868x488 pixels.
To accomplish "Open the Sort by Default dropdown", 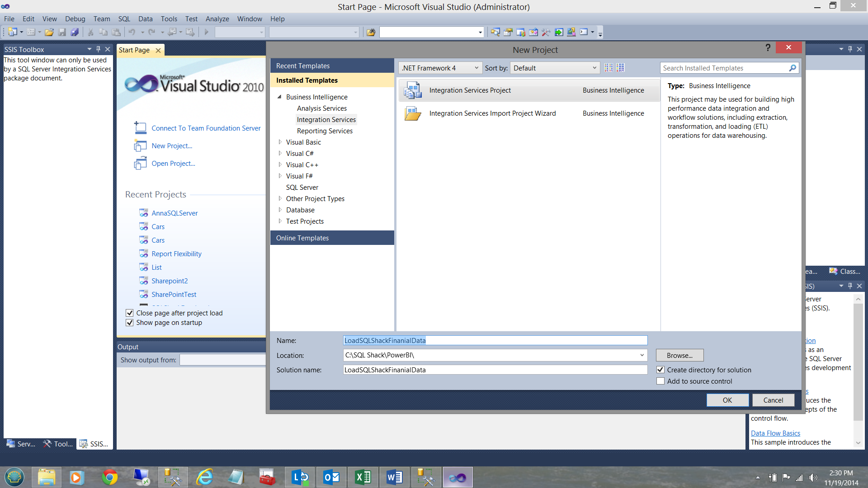I will 555,68.
